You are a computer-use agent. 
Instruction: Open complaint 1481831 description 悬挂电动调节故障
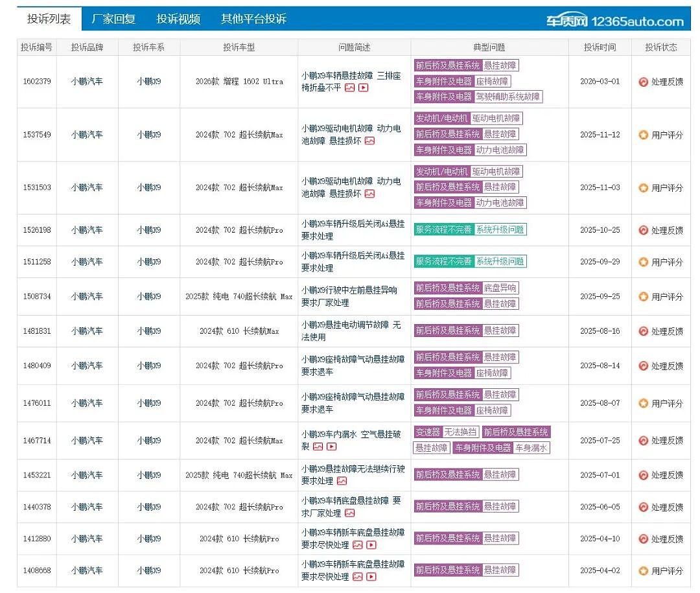coord(351,331)
